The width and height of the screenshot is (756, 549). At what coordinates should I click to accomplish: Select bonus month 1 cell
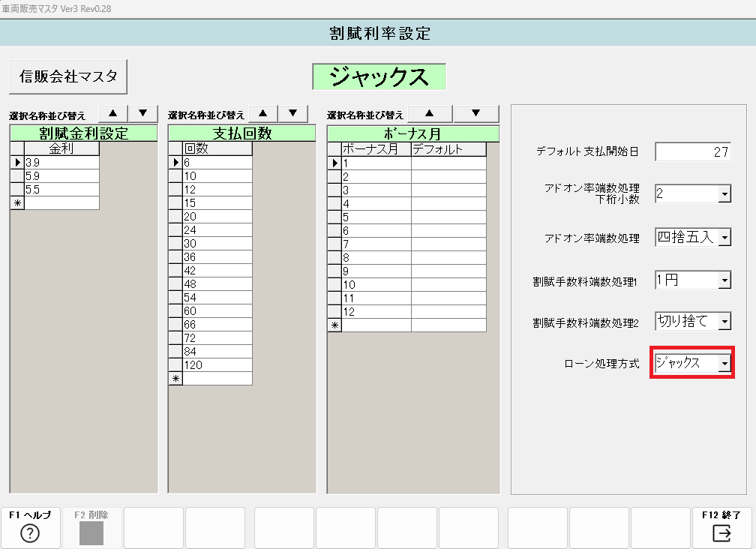pos(376,163)
